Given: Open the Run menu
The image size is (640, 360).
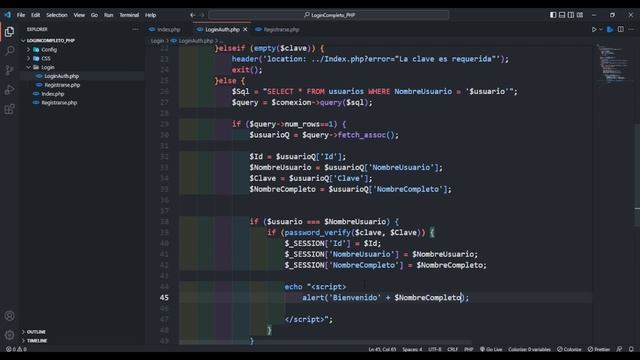Looking at the screenshot, I should tap(109, 15).
